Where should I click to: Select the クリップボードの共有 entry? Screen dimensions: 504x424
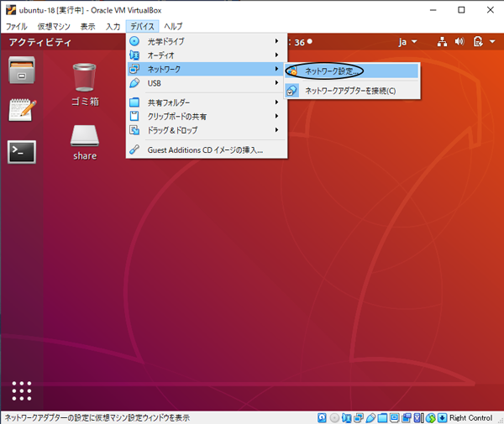(x=207, y=116)
